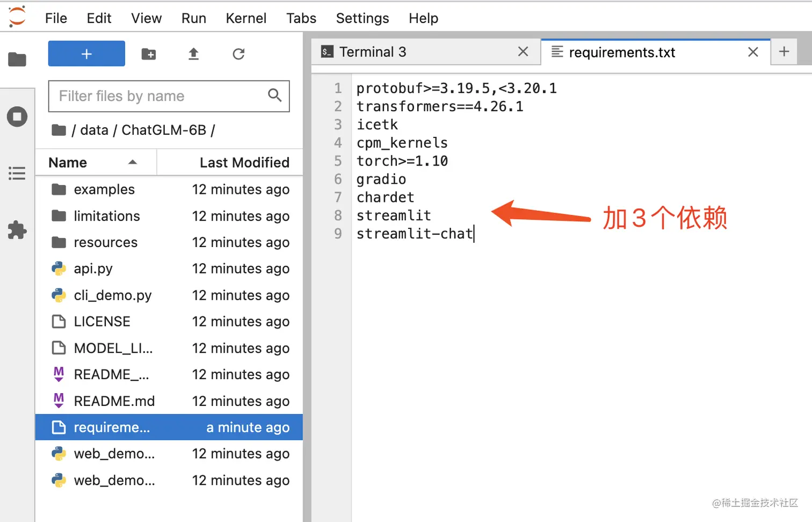Image resolution: width=812 pixels, height=522 pixels.
Task: Open the Kernel menu
Action: point(246,18)
